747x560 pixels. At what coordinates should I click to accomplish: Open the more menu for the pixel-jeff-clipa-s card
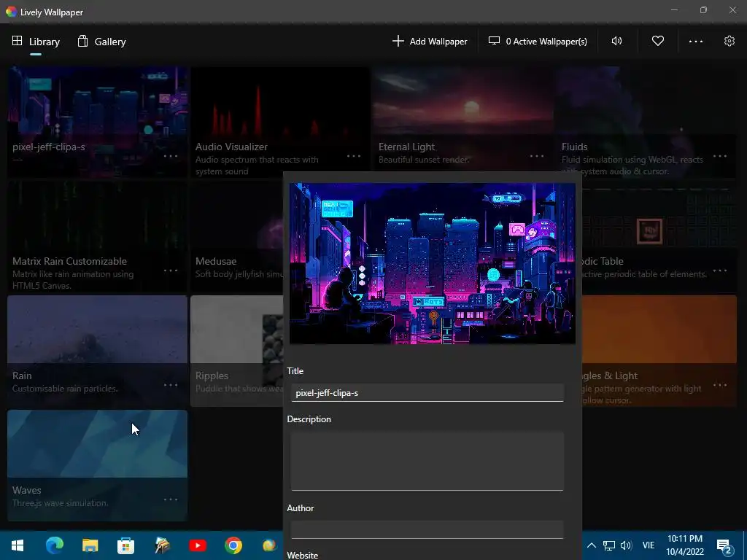coord(171,156)
